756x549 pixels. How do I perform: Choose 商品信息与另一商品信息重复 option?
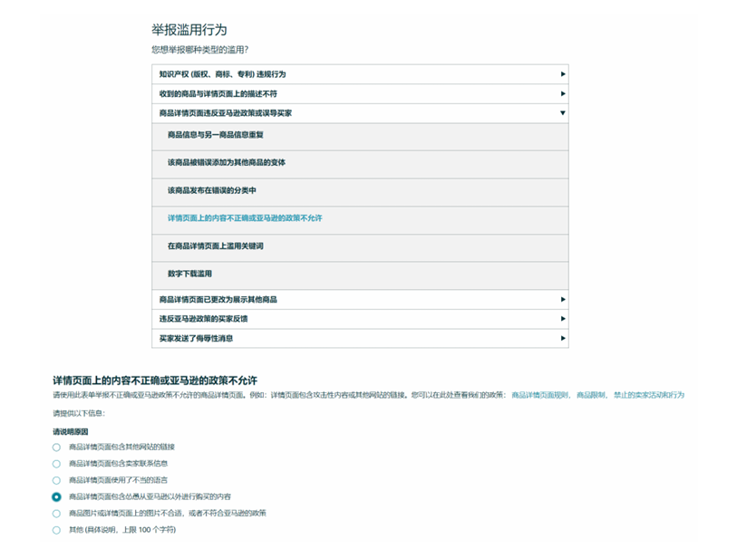[216, 136]
